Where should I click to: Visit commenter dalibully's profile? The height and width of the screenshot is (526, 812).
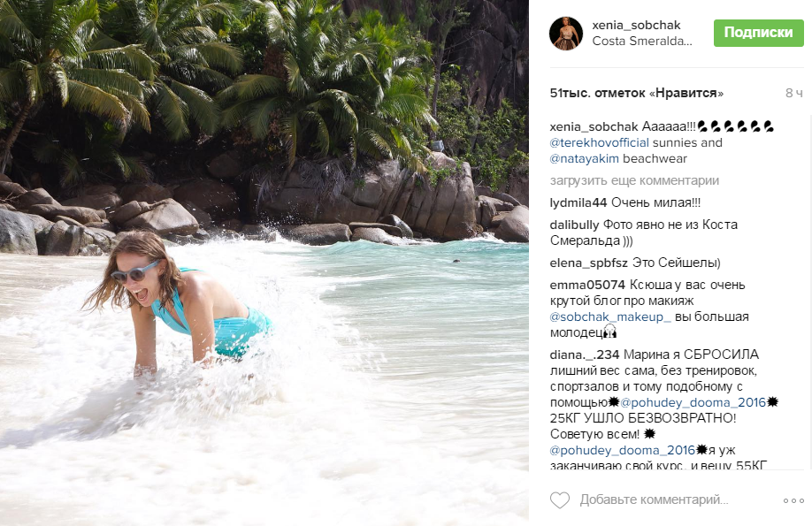[x=575, y=225]
